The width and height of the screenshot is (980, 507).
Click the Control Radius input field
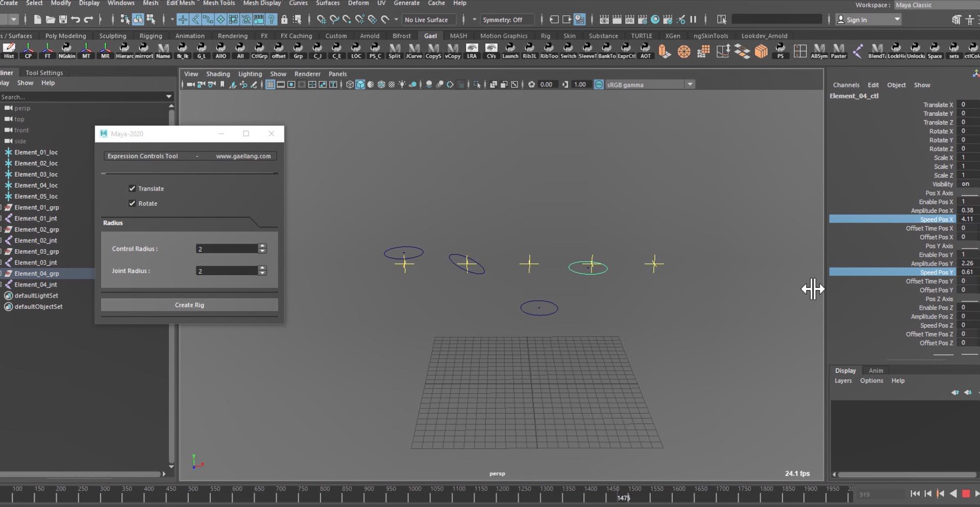227,249
